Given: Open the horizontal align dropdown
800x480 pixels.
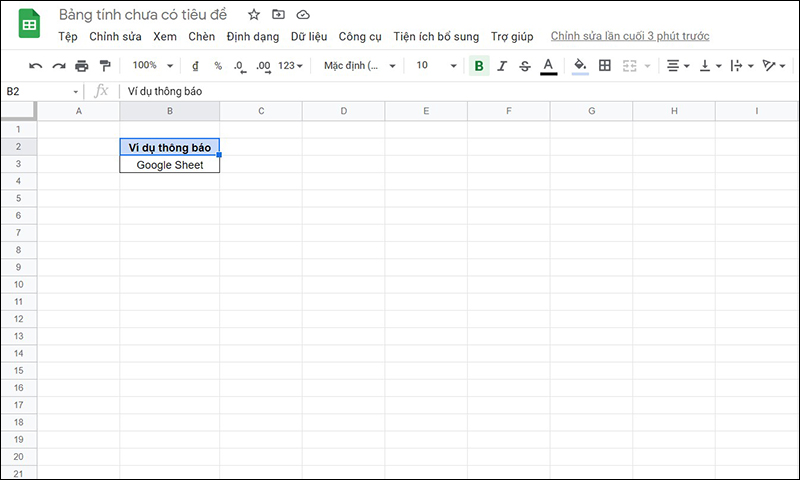Looking at the screenshot, I should [x=678, y=66].
